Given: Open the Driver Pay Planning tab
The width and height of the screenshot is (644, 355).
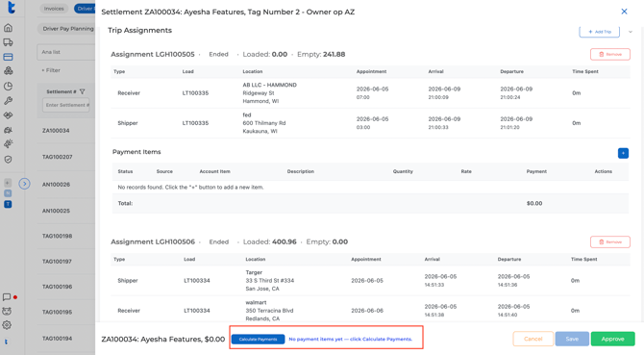Looking at the screenshot, I should (x=66, y=29).
